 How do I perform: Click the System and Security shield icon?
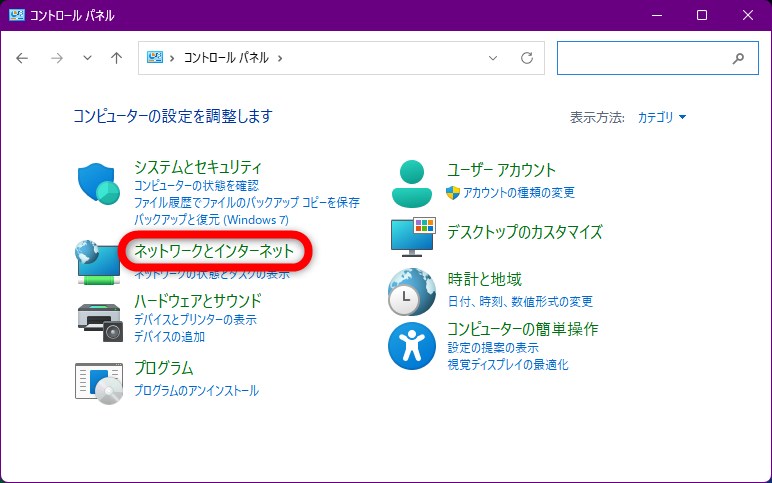[x=98, y=183]
